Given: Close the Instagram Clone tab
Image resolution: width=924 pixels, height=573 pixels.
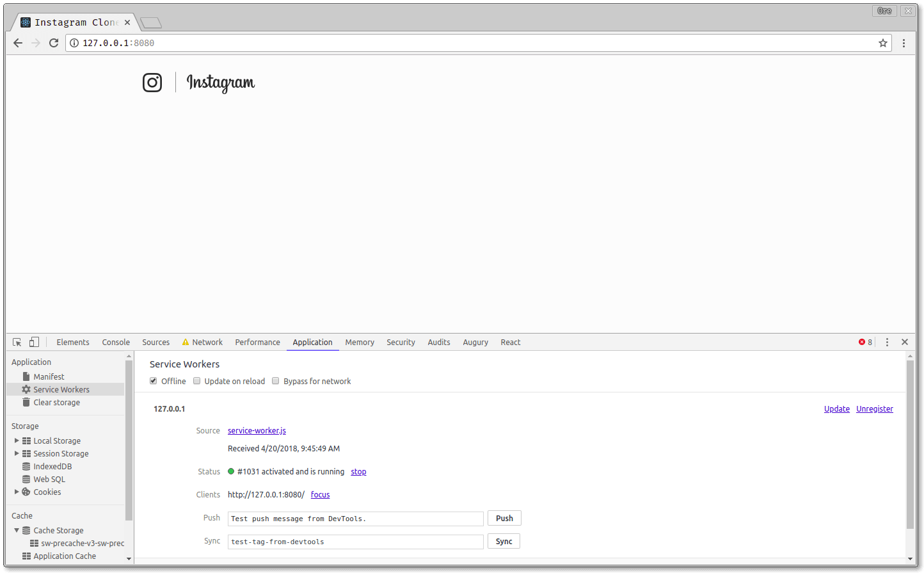Looking at the screenshot, I should click(x=127, y=22).
